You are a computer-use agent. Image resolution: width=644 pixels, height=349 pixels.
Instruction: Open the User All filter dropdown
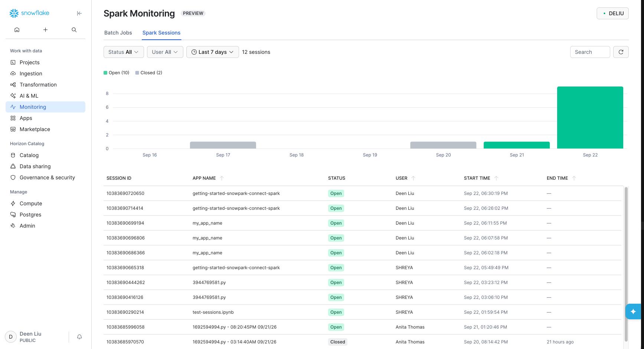tap(165, 52)
